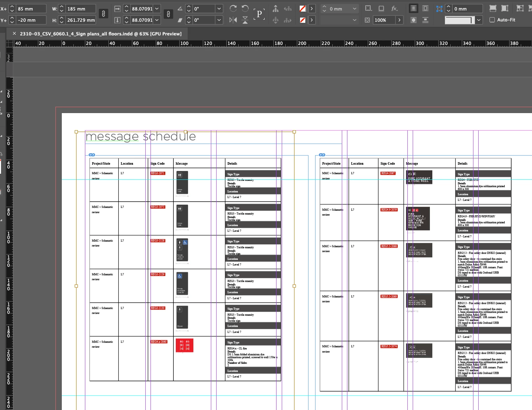Click the rotation angle icon

(180, 8)
